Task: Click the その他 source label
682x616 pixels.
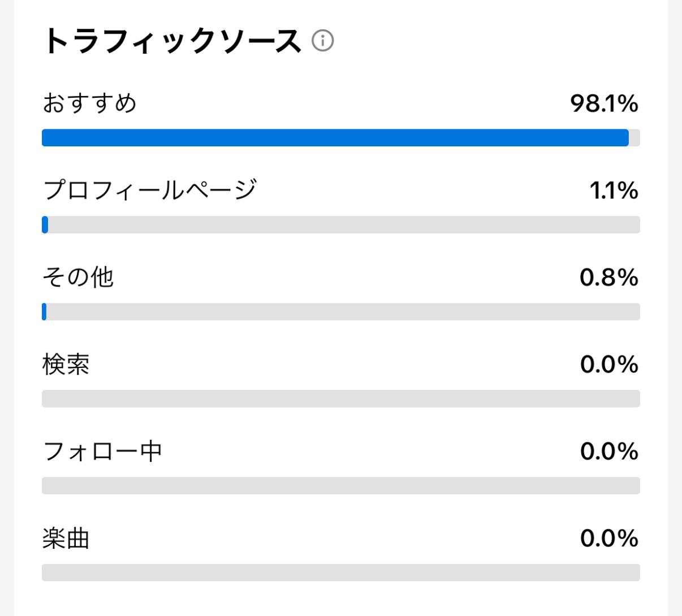Action: [x=78, y=277]
